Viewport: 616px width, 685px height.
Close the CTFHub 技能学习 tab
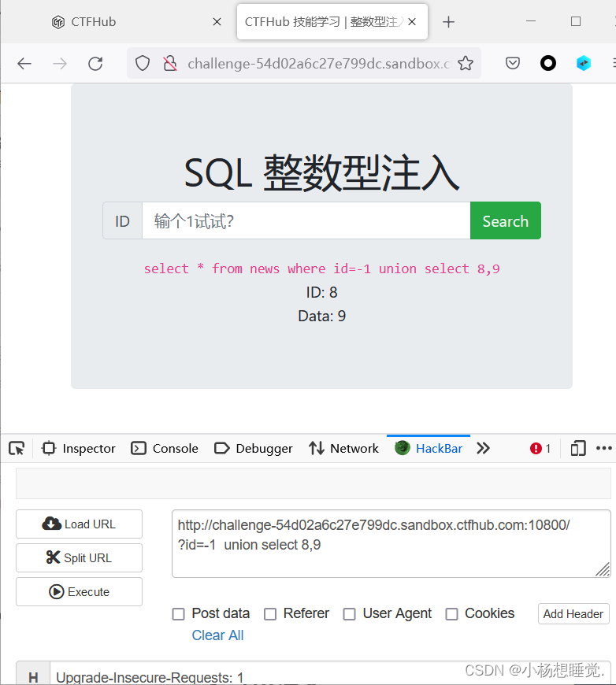tap(412, 22)
